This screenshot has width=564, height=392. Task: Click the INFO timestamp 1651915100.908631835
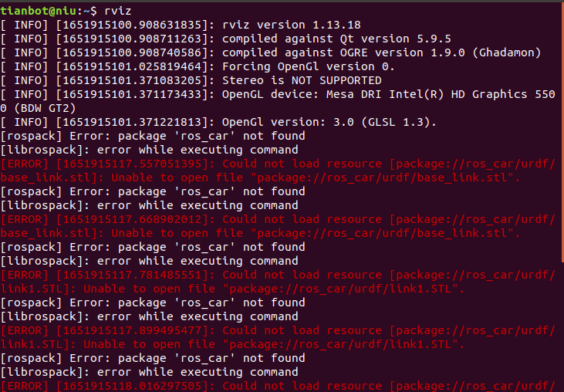(132, 25)
